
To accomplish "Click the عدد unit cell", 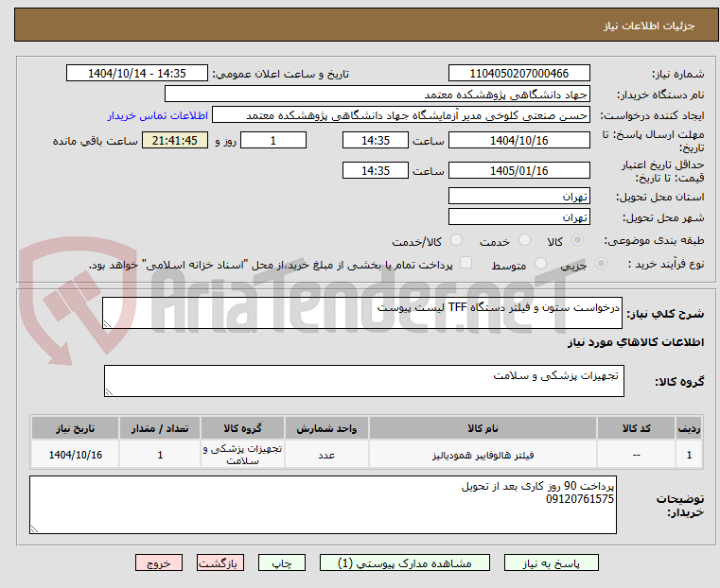I will click(x=326, y=455).
